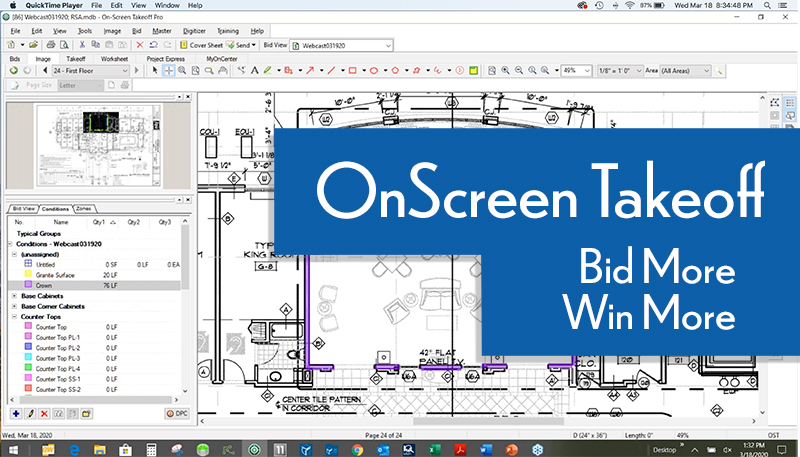
Task: Open Spotlight search in the macOS menu bar
Action: [767, 5]
